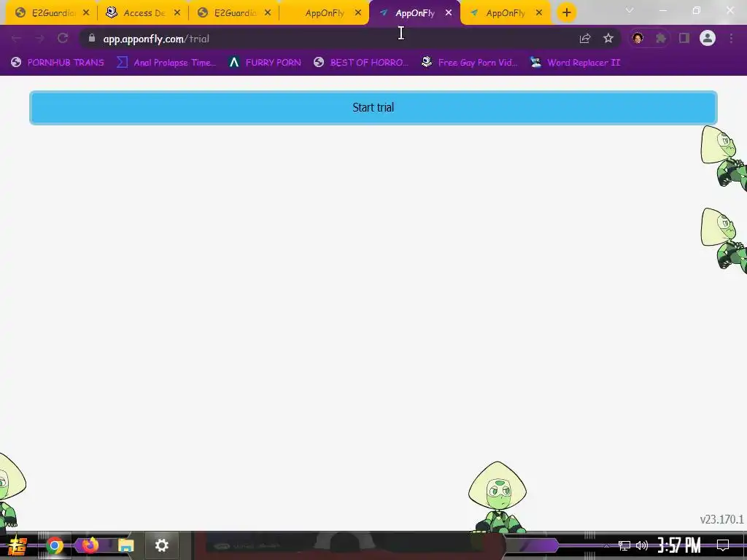Viewport: 747px width, 560px height.
Task: Launch Firefox from the taskbar
Action: pyautogui.click(x=90, y=545)
